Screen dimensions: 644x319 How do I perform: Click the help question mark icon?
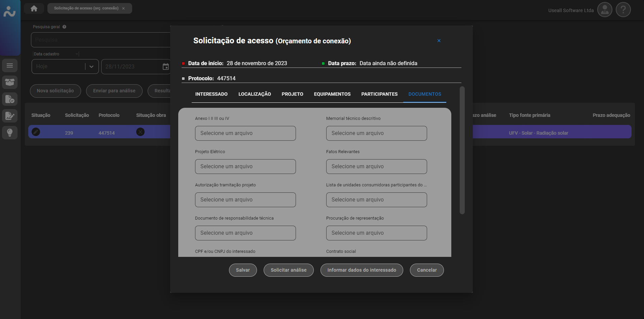click(623, 10)
